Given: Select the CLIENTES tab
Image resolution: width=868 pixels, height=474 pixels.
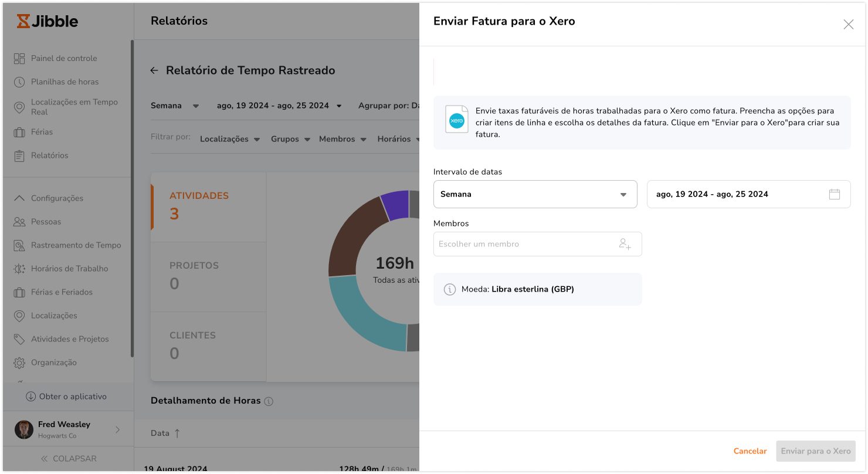Looking at the screenshot, I should tap(208, 347).
